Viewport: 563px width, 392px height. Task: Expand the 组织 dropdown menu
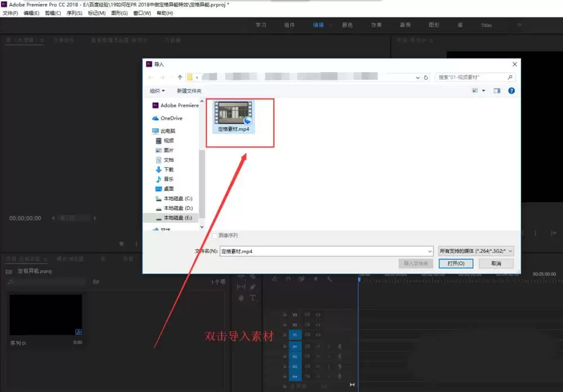pos(157,91)
